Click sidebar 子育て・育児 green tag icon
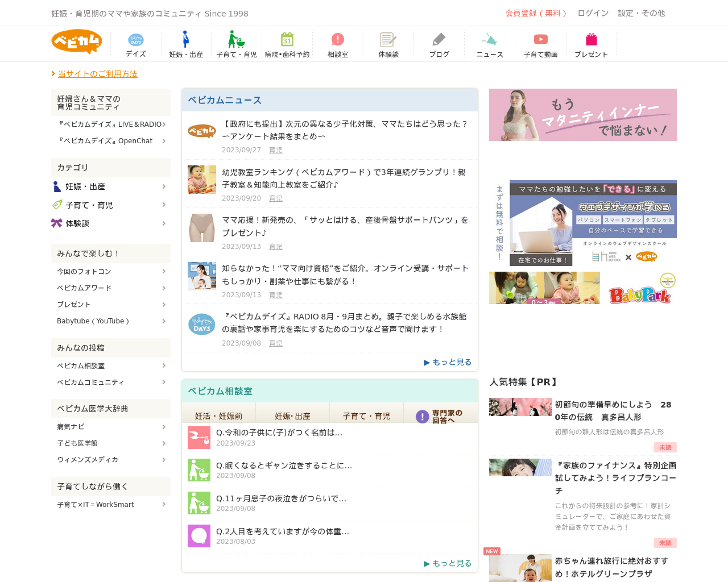This screenshot has height=582, width=728. [57, 205]
